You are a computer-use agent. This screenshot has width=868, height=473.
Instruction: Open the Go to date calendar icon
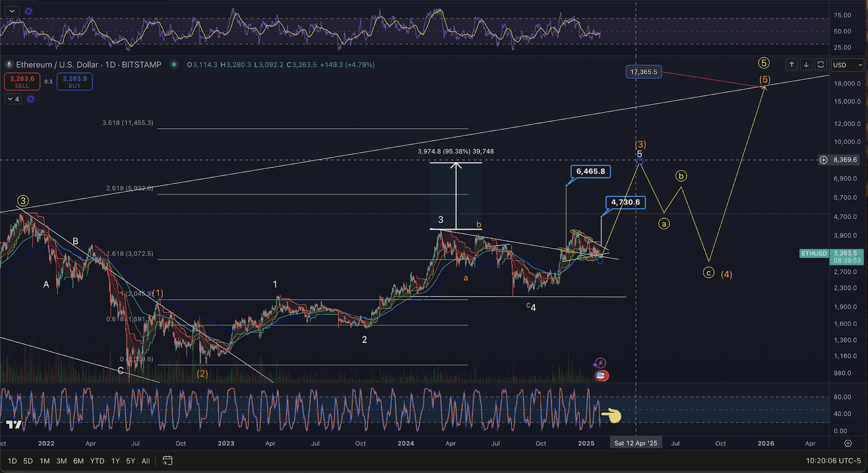pyautogui.click(x=168, y=461)
